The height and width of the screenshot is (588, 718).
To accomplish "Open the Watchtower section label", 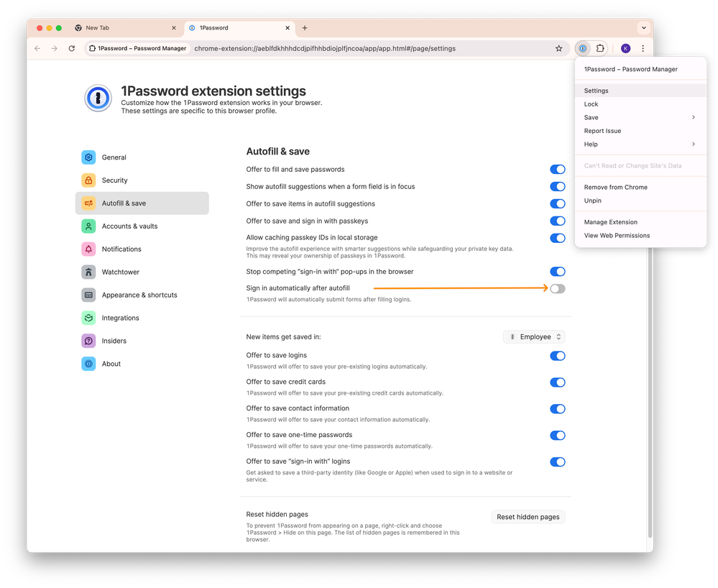I will coord(121,272).
